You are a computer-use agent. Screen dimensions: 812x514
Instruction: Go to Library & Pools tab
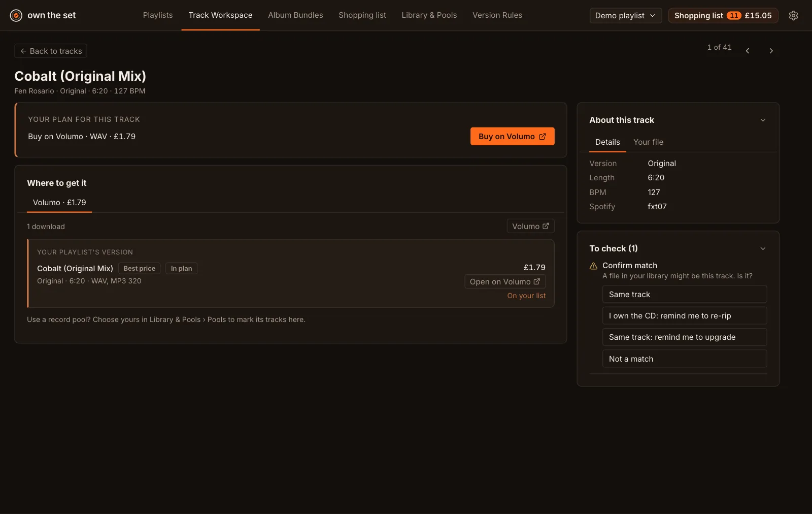[429, 15]
